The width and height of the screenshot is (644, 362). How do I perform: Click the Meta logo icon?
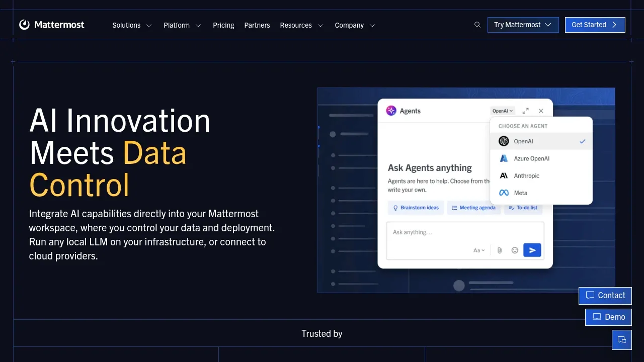pyautogui.click(x=504, y=193)
